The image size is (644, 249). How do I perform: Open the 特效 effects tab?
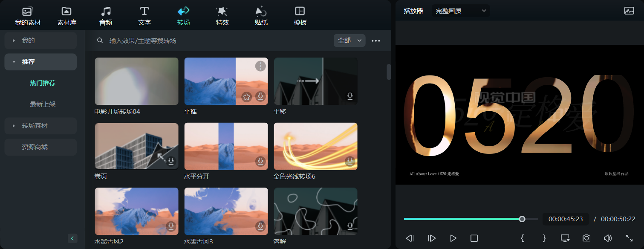222,17
